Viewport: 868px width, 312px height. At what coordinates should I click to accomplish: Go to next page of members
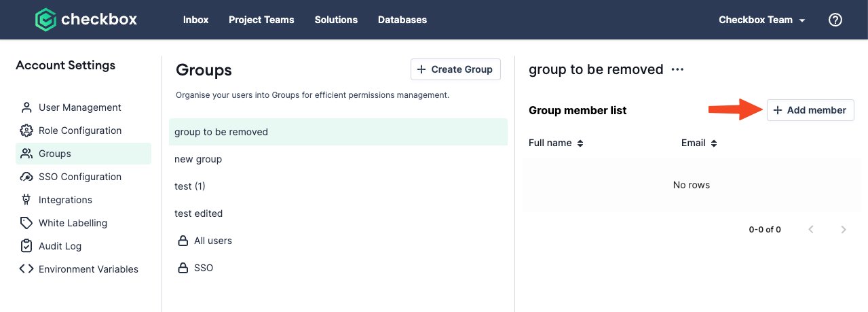(844, 230)
